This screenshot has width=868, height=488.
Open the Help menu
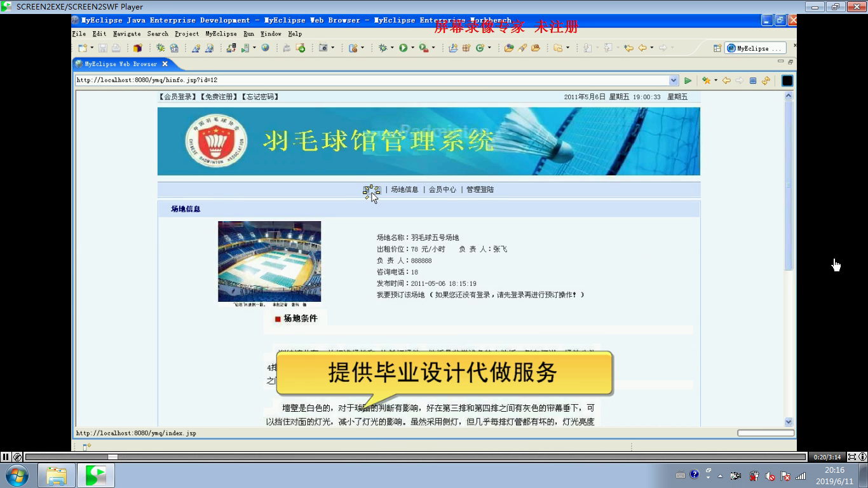(295, 34)
